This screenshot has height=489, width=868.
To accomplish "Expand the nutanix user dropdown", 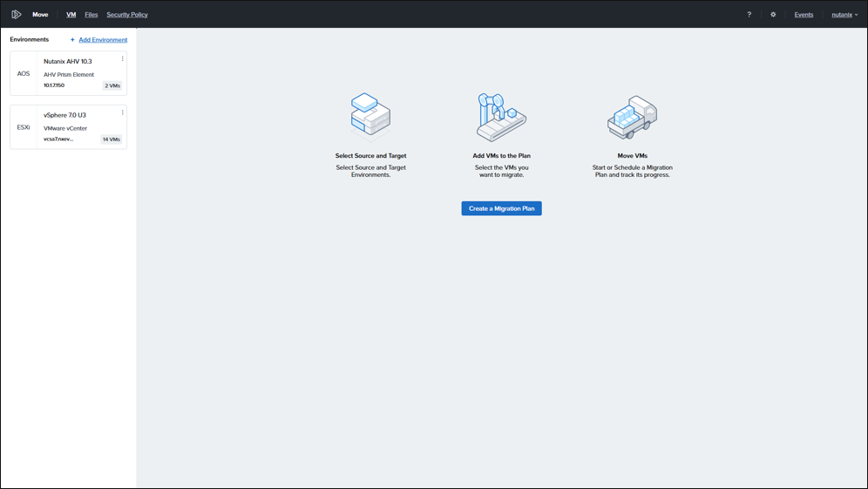I will tap(844, 15).
